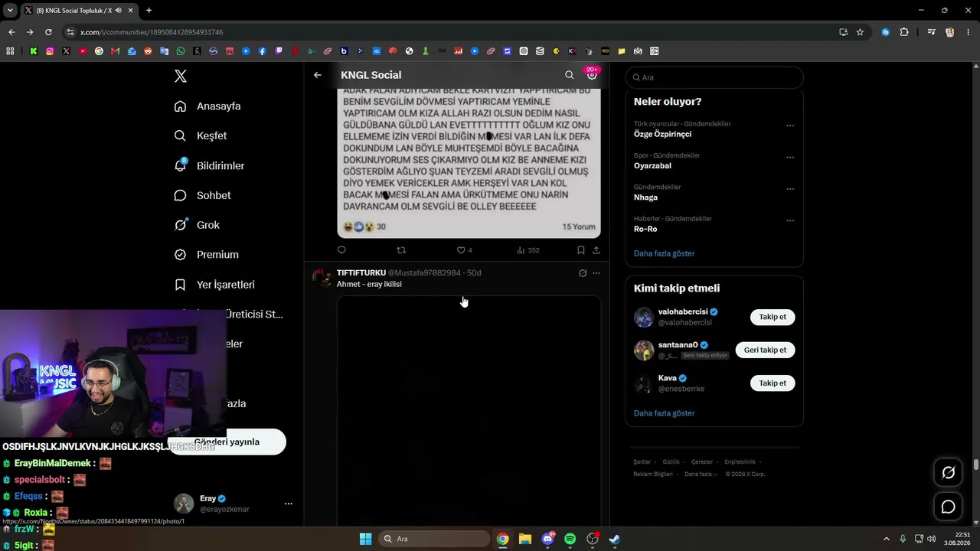Open Chrome tab search dropdown
Image resolution: width=980 pixels, height=551 pixels.
10,11
